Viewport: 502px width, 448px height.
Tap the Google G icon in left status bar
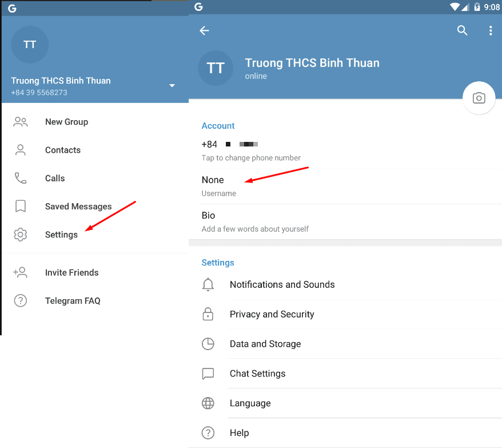12,9
